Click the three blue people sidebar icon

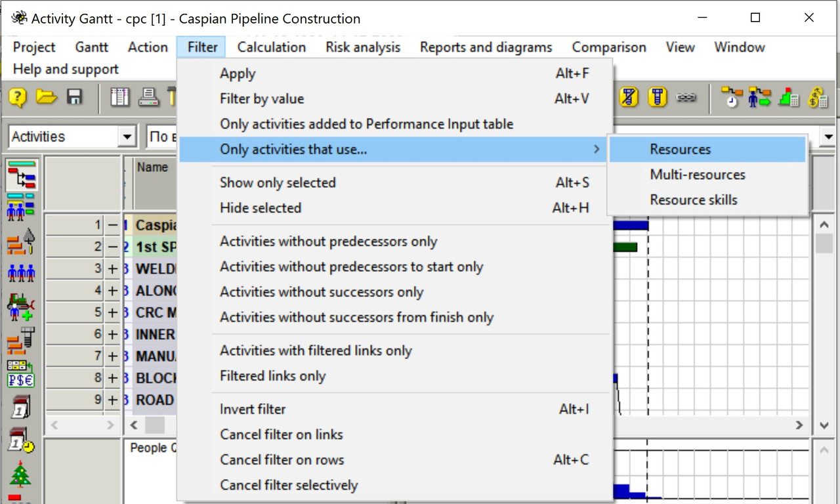coord(21,273)
